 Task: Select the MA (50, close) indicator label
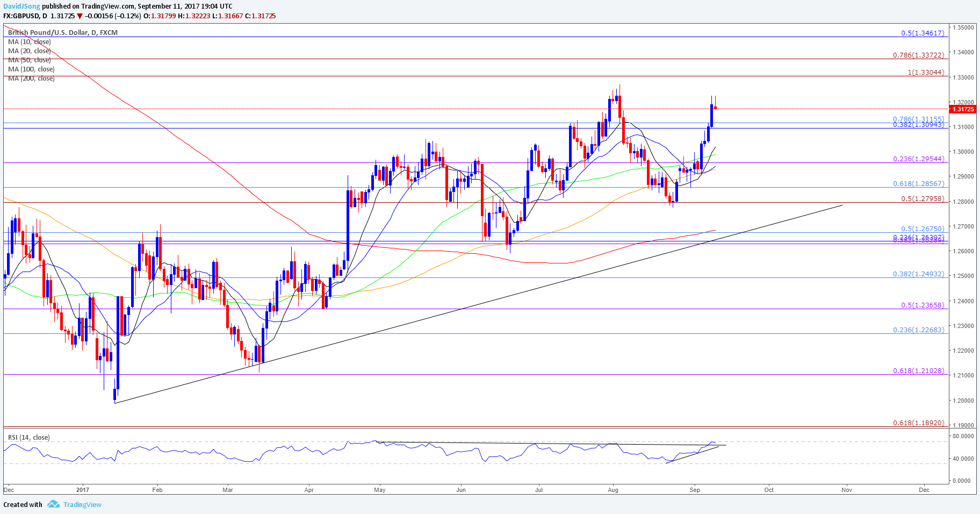point(30,60)
